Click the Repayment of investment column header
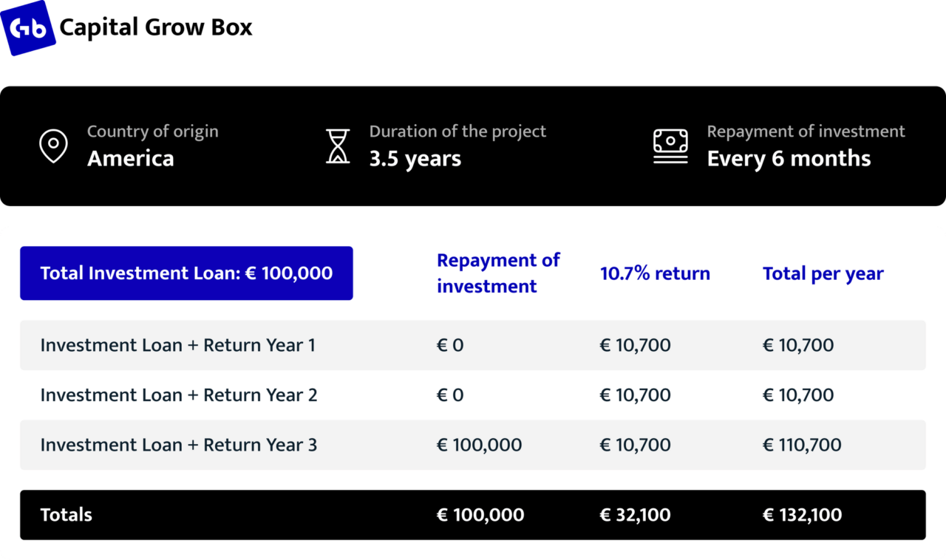 pos(499,273)
